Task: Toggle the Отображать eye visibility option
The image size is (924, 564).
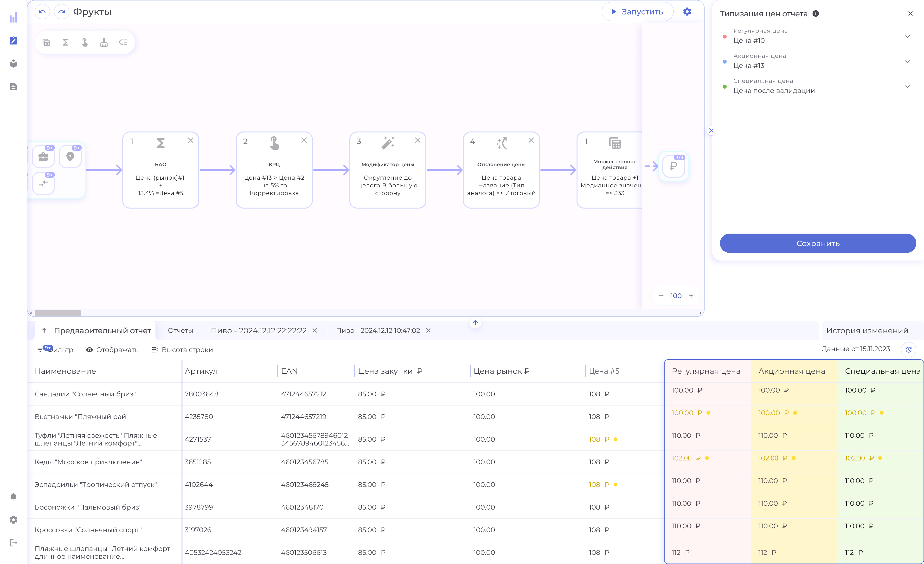Action: point(112,350)
